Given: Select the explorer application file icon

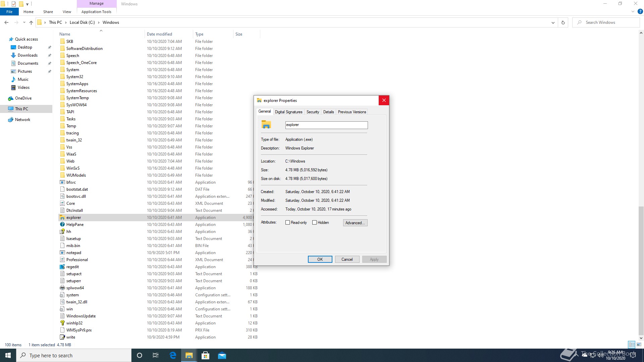Looking at the screenshot, I should click(x=62, y=218).
